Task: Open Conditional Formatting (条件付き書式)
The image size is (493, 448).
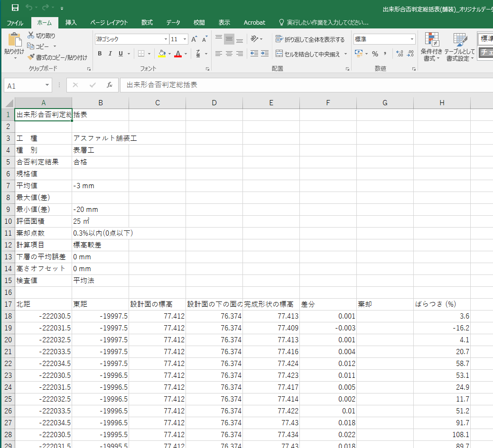Action: pyautogui.click(x=431, y=46)
